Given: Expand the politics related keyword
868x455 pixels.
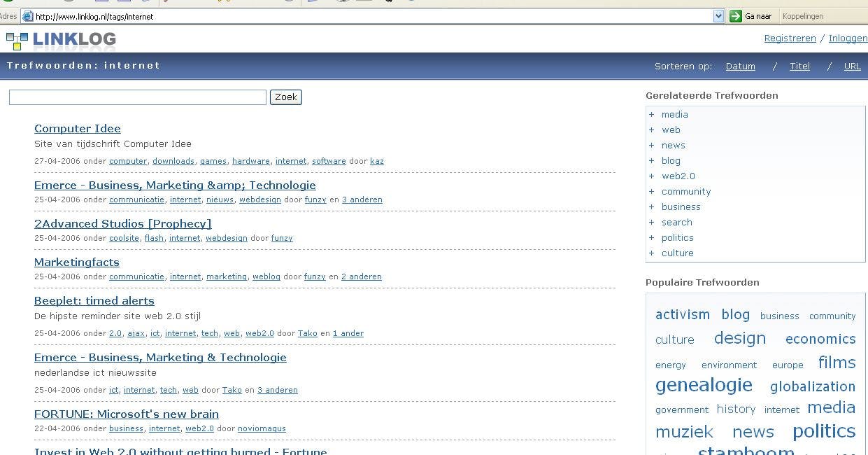Looking at the screenshot, I should click(651, 237).
